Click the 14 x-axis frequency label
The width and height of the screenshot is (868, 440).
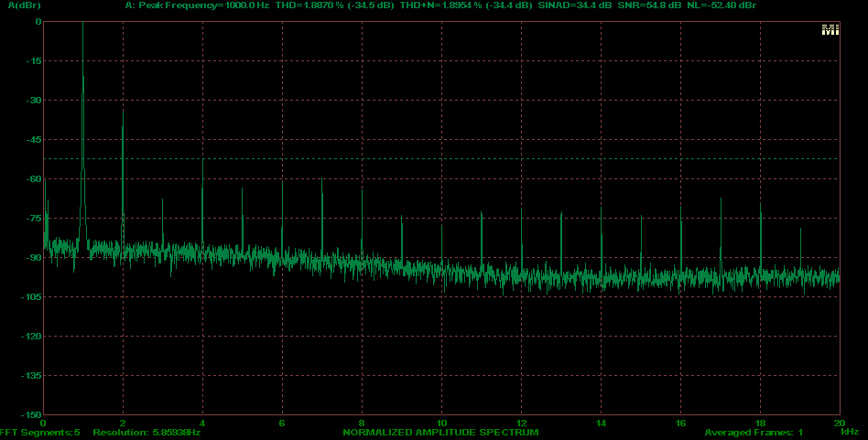click(602, 424)
